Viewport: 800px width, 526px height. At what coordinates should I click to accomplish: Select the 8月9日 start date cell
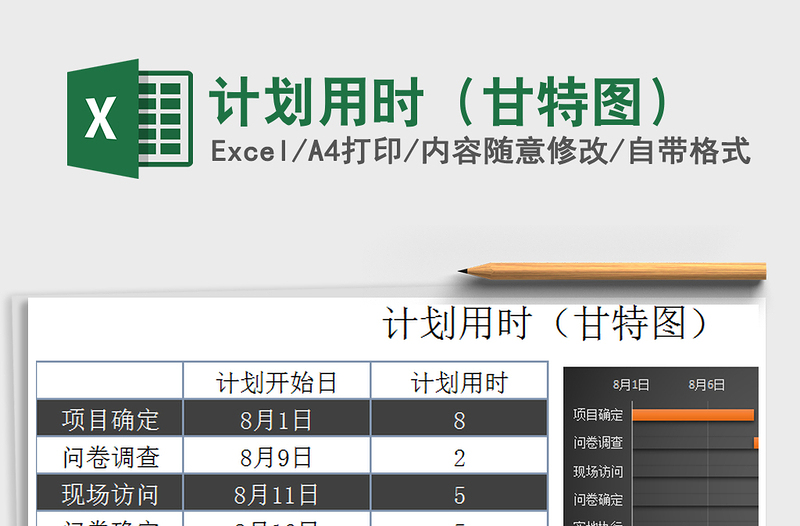pos(277,455)
